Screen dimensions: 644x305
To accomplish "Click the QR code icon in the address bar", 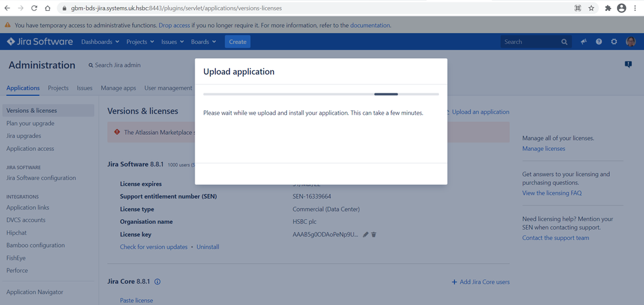I will click(578, 8).
